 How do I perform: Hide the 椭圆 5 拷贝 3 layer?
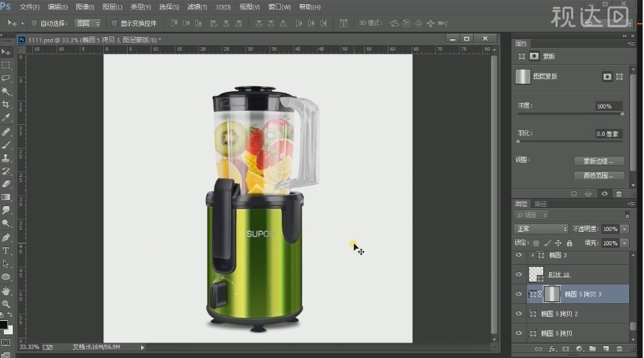coord(519,294)
